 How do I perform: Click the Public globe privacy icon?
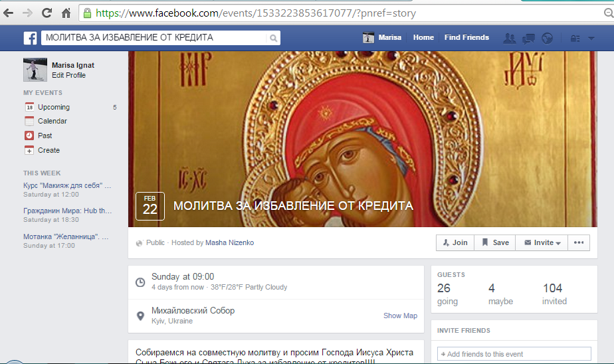139,243
